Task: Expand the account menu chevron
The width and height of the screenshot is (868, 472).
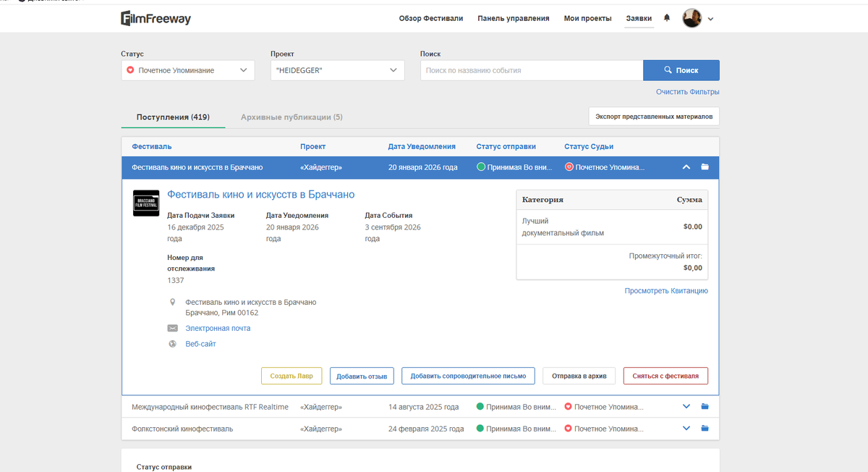Action: tap(710, 19)
